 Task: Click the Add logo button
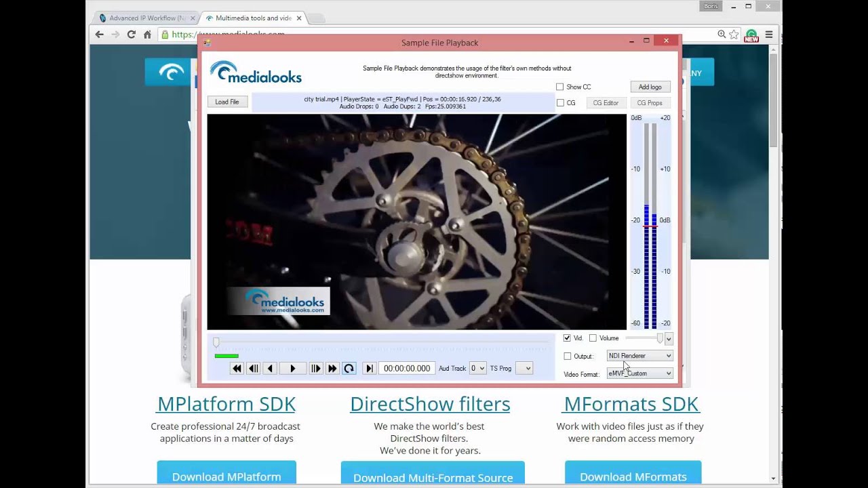650,87
